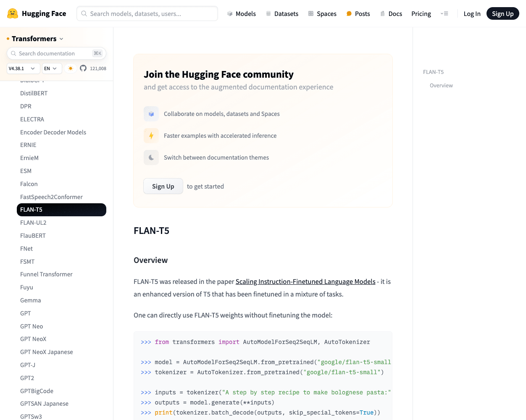Open FLAN-UL2 docs in sidebar

(33, 223)
